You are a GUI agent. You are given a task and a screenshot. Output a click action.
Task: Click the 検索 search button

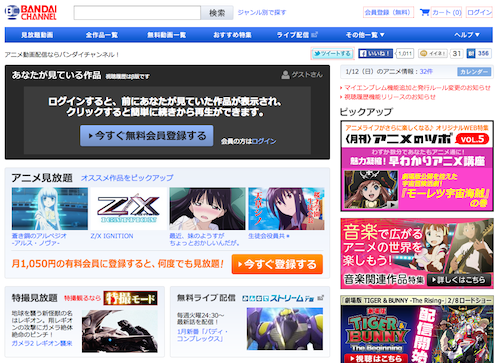(x=217, y=13)
